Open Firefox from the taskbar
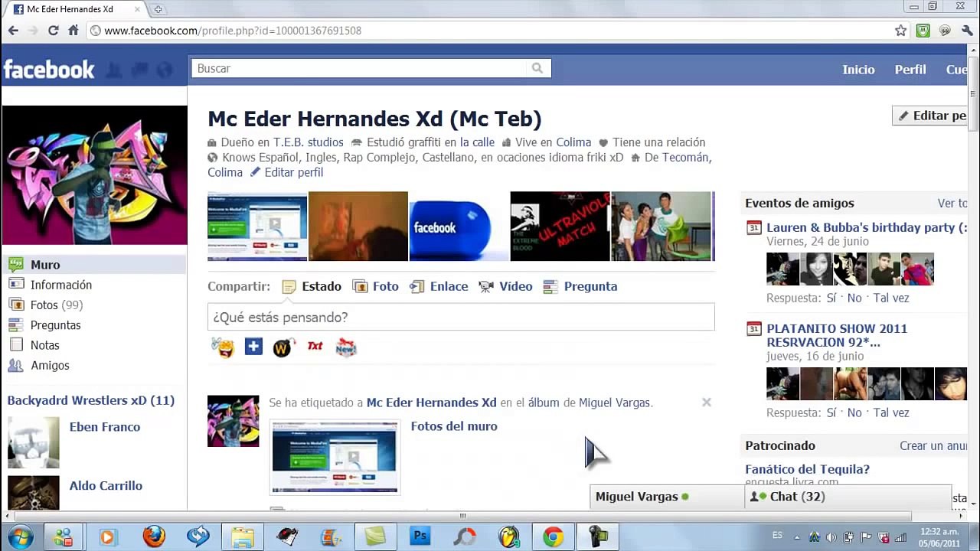 pyautogui.click(x=154, y=536)
